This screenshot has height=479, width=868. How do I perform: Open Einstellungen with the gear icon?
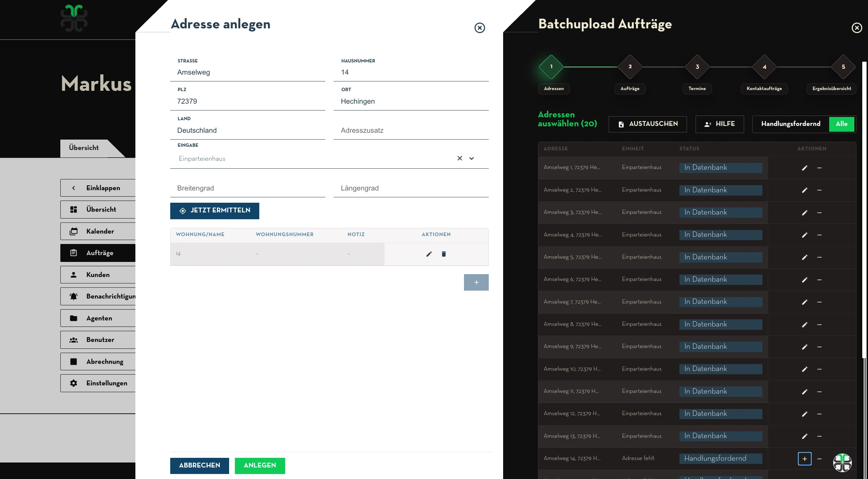74,383
